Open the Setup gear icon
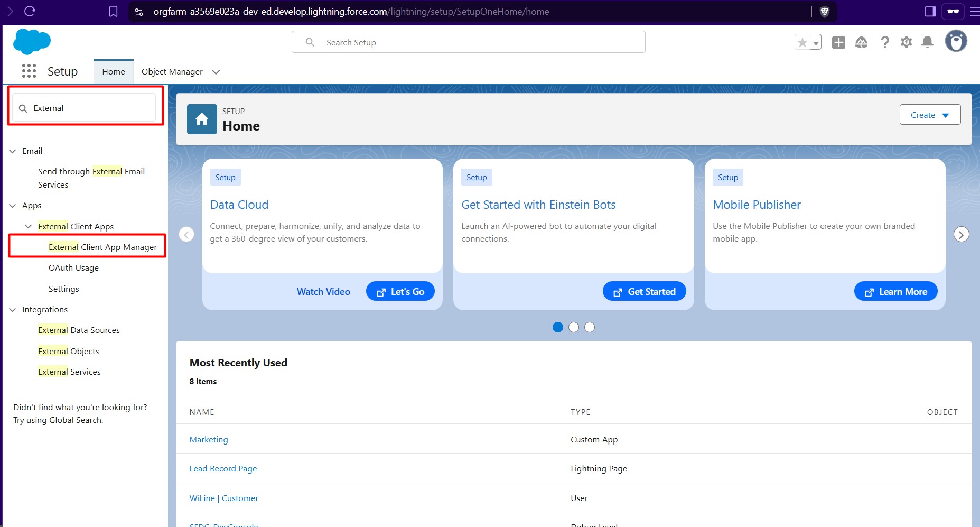980x527 pixels. coord(907,42)
